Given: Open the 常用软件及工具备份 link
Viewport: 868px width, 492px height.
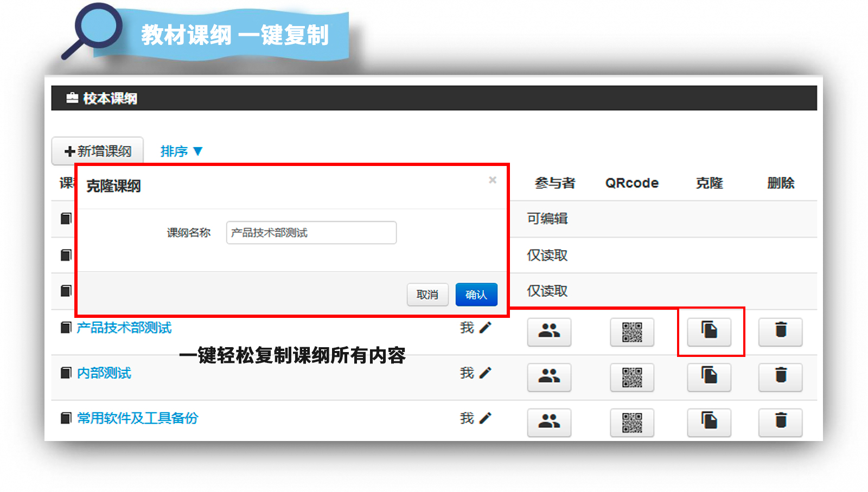Looking at the screenshot, I should [x=137, y=418].
